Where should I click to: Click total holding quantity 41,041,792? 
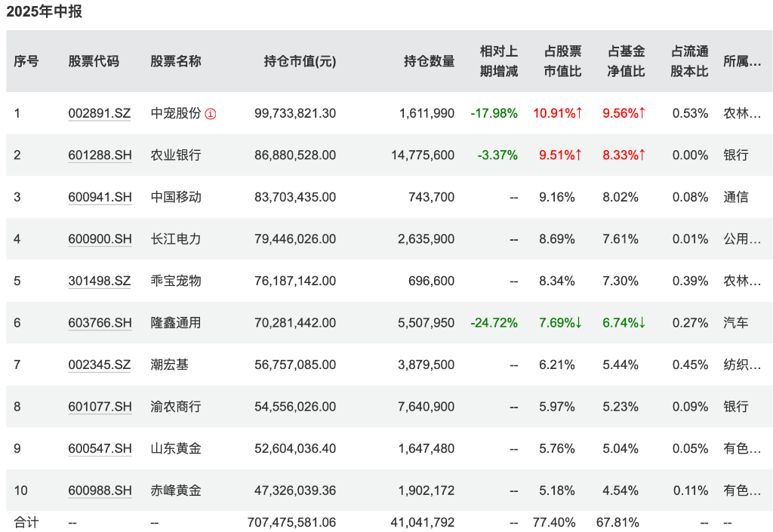pos(423,522)
